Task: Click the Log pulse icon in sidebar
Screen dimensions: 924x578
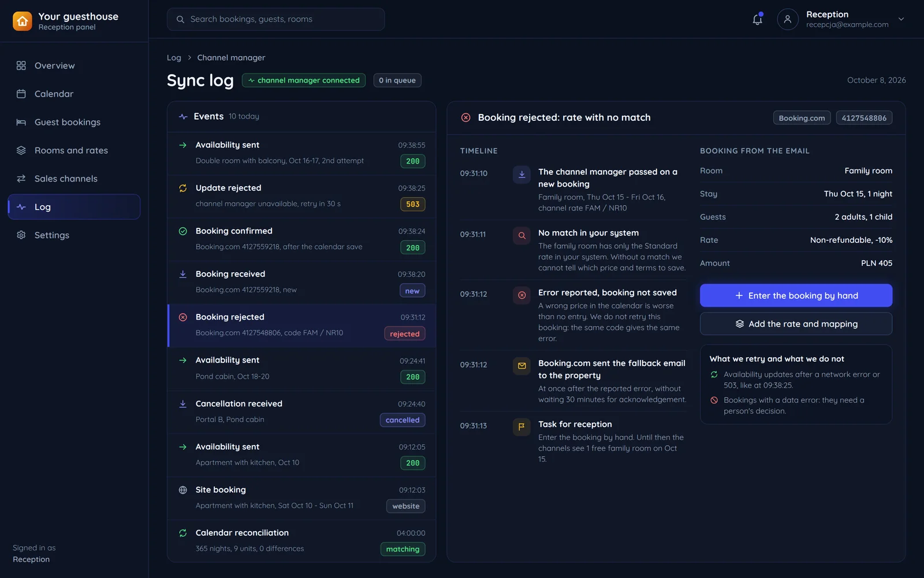Action: [21, 207]
